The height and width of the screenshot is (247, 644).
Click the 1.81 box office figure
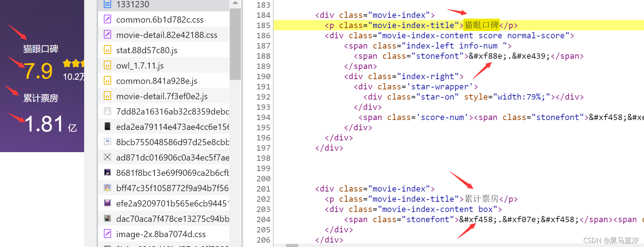tap(44, 124)
